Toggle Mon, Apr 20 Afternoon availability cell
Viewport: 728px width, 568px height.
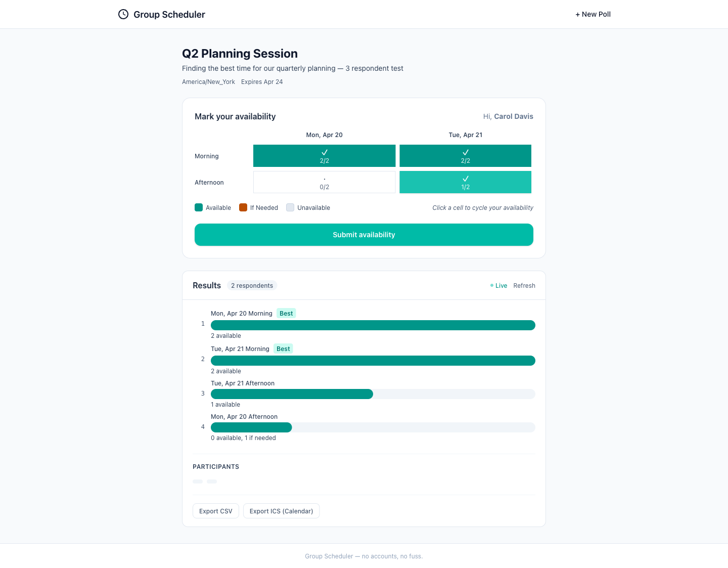pos(324,182)
